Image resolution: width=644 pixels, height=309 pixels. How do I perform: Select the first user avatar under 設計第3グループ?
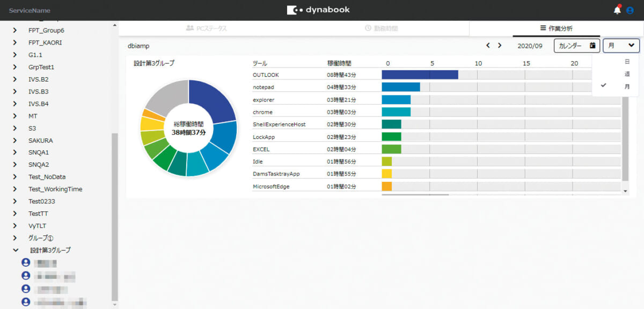[x=25, y=263]
